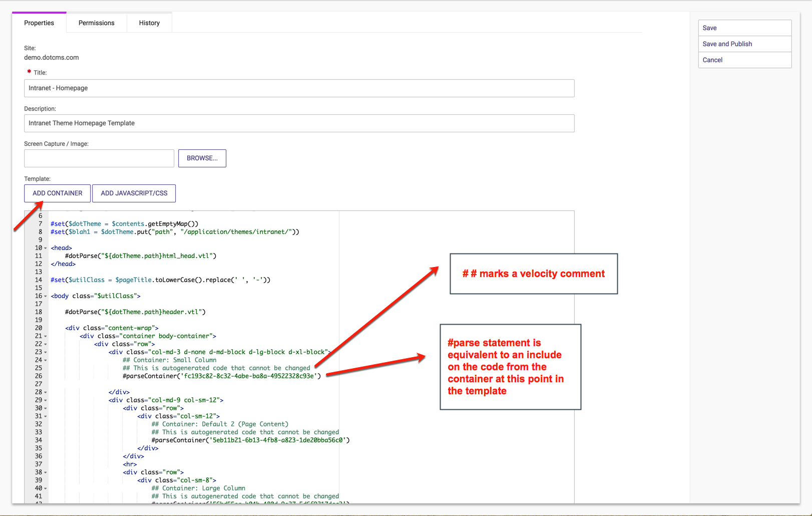This screenshot has width=812, height=516.
Task: Fold the body element at line 16
Action: coord(46,297)
